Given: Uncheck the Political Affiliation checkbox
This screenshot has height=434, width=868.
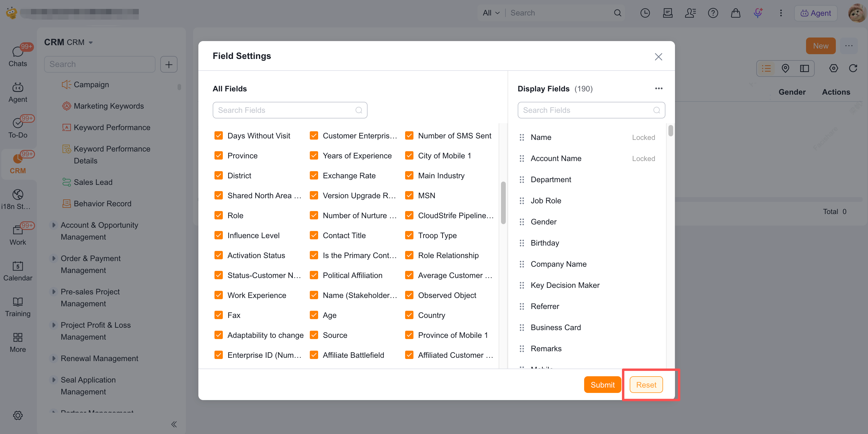Looking at the screenshot, I should click(x=314, y=275).
